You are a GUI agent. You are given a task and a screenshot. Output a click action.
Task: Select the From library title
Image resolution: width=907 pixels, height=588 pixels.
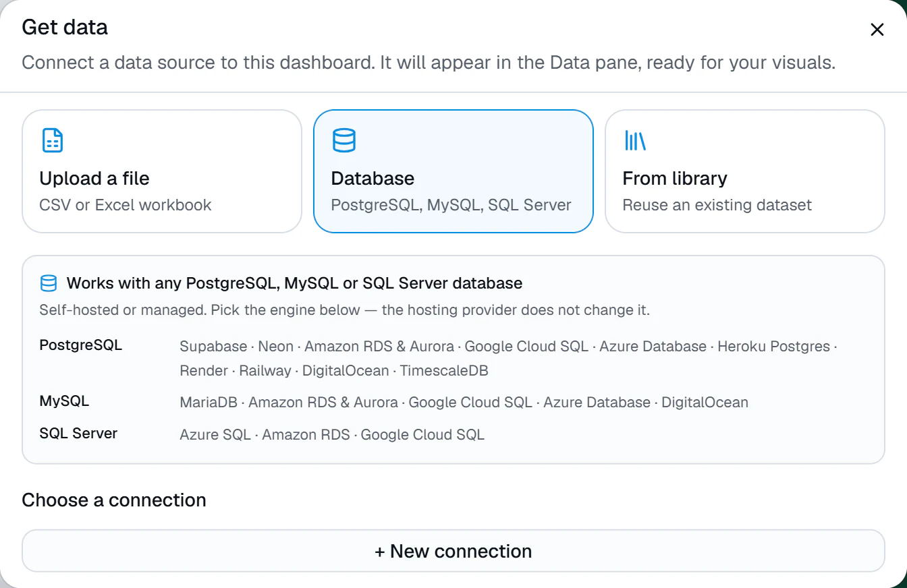point(675,179)
